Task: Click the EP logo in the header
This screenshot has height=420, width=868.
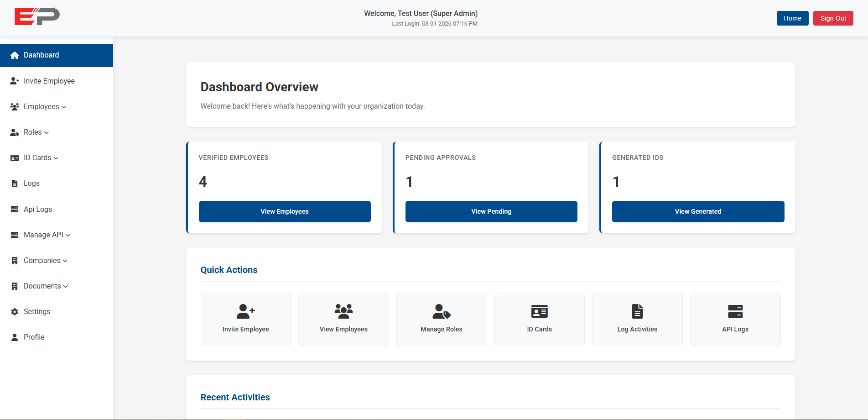Action: point(36,16)
